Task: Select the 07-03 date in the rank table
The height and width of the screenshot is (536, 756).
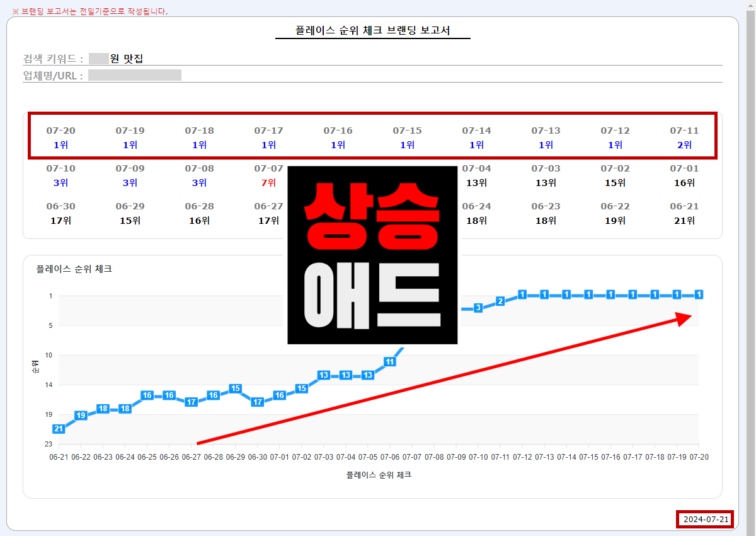Action: pos(546,168)
